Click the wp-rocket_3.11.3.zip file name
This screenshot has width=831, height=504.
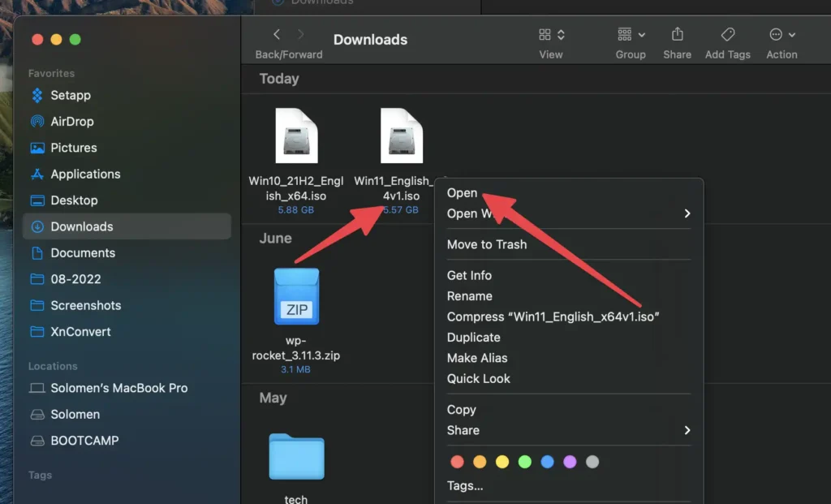(x=295, y=347)
